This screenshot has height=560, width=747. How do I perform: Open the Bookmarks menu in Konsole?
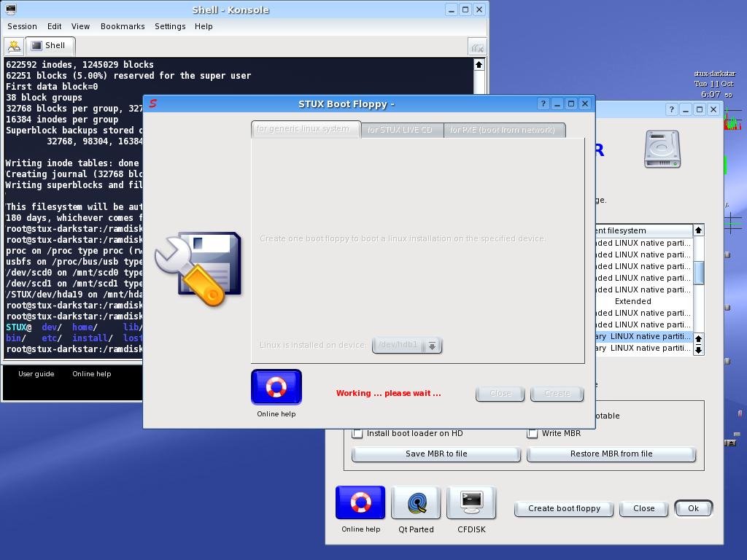[x=123, y=26]
